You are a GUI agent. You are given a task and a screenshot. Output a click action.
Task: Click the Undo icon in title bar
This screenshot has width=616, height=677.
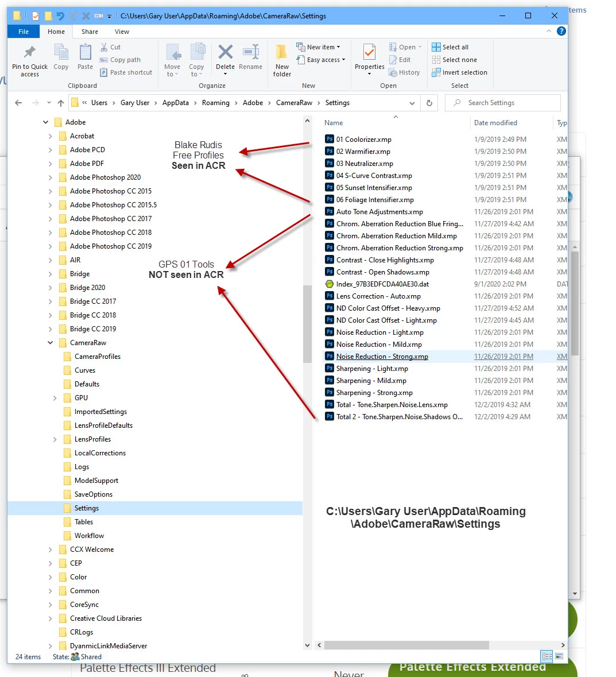click(x=60, y=16)
